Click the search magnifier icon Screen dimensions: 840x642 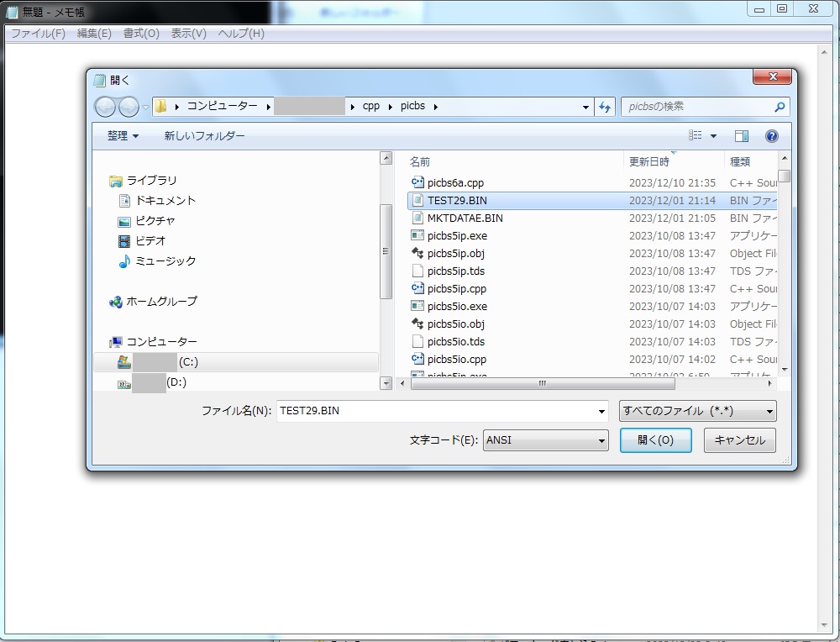click(780, 107)
